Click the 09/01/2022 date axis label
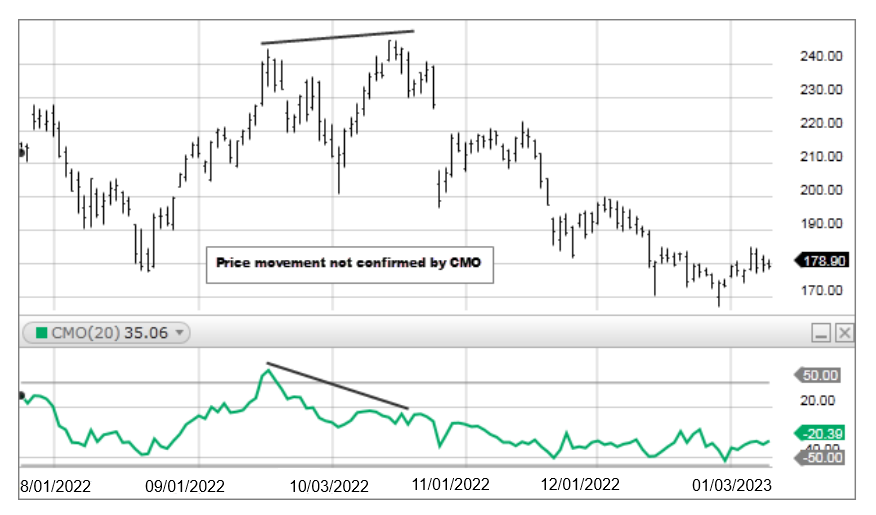This screenshot has width=876, height=515. [x=188, y=485]
